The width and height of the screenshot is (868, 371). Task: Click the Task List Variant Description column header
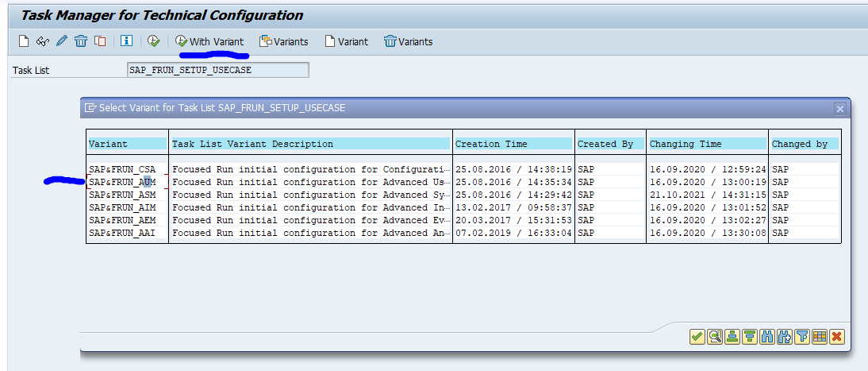tap(310, 144)
